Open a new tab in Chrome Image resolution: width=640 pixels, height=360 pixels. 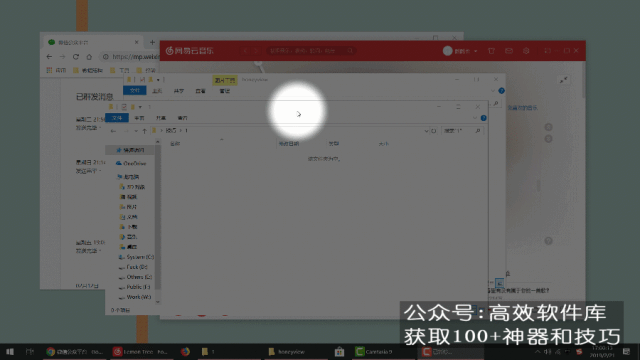click(x=152, y=42)
